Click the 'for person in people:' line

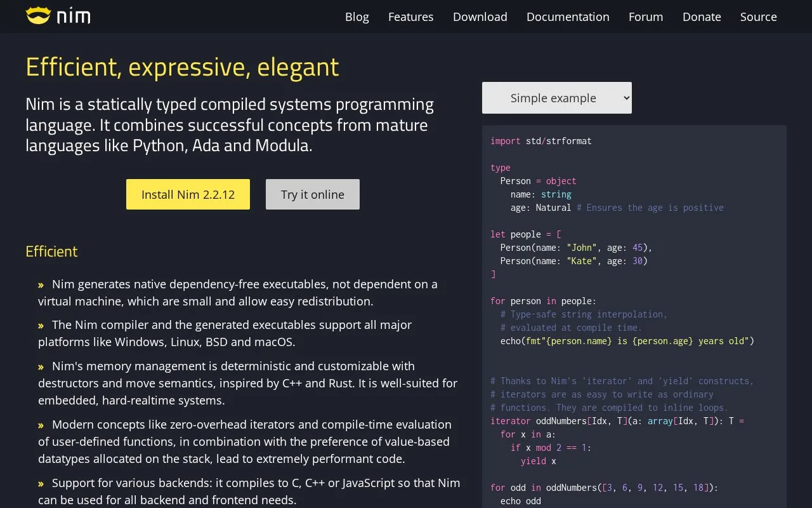(544, 301)
